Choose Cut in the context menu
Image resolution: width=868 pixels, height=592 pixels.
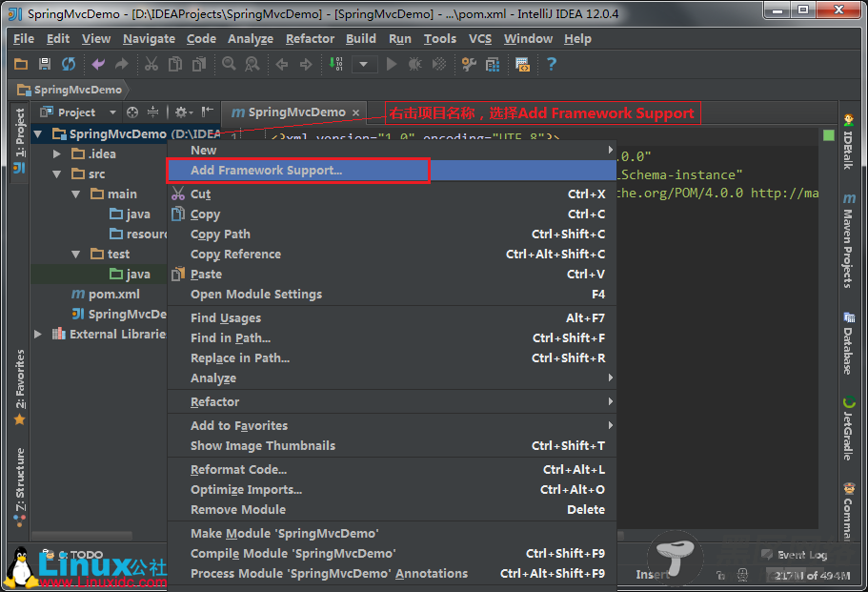392,194
